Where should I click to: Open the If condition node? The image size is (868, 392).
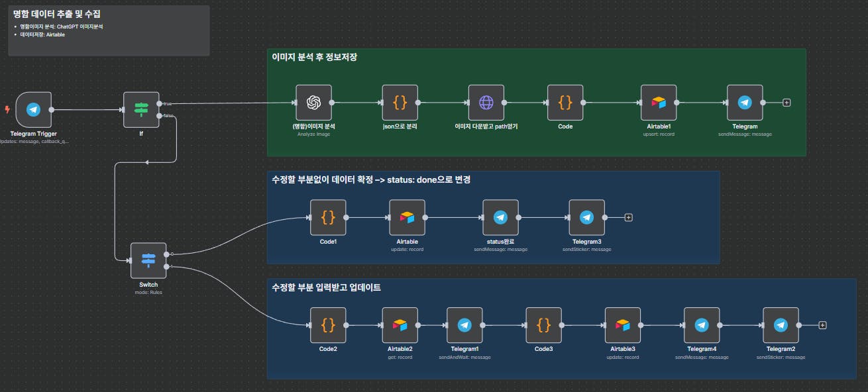point(141,109)
